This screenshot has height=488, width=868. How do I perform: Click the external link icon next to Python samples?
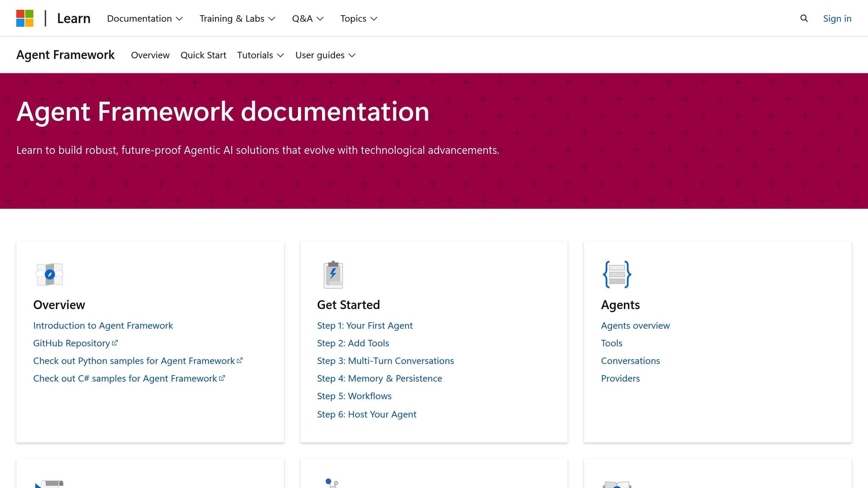pos(240,360)
